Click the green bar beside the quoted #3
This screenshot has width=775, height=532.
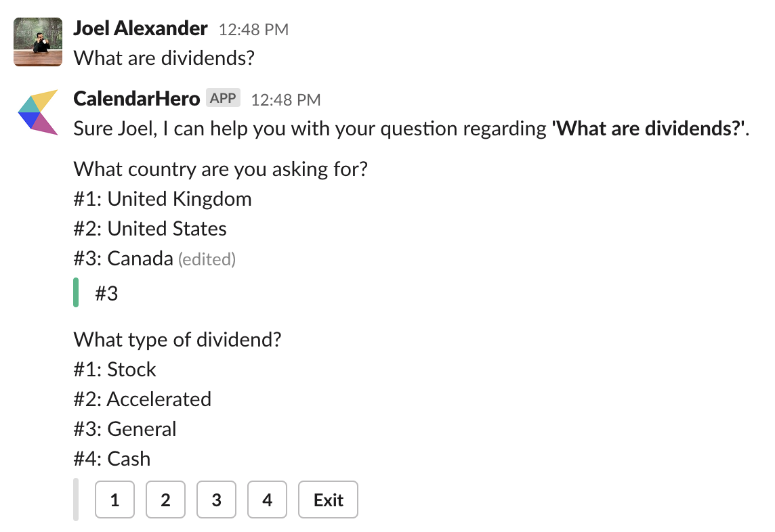(76, 292)
